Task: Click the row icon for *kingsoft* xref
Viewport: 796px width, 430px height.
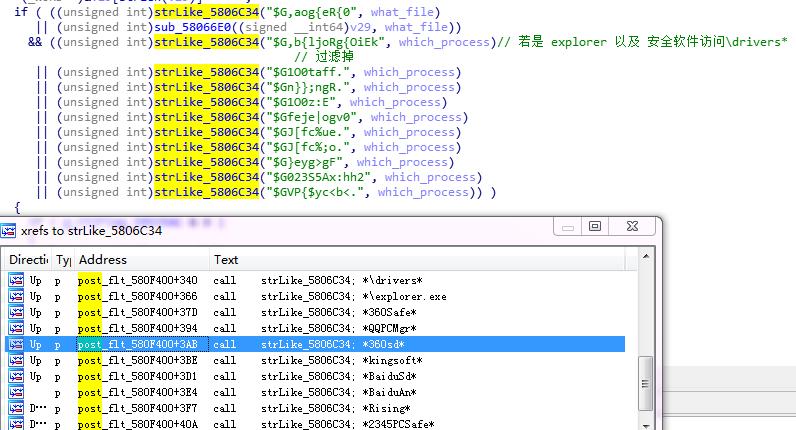Action: pos(16,361)
